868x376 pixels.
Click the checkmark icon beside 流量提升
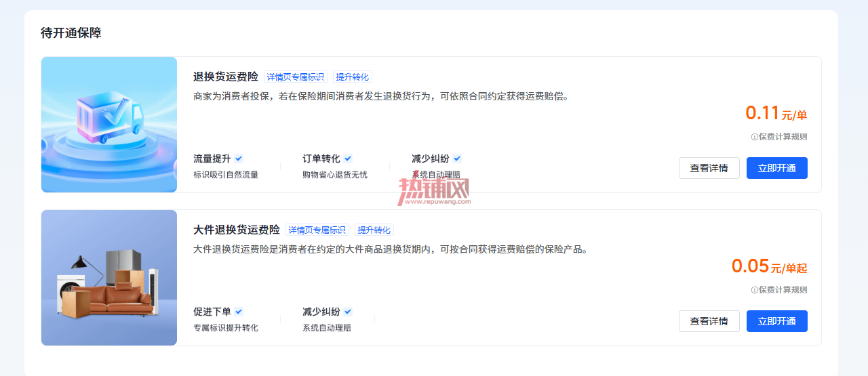pos(239,159)
